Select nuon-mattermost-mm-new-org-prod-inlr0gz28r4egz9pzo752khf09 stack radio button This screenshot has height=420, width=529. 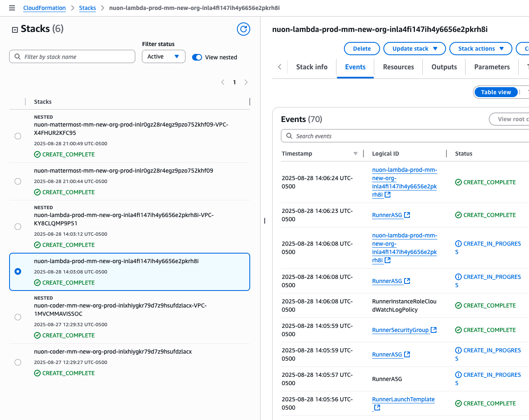click(x=18, y=181)
